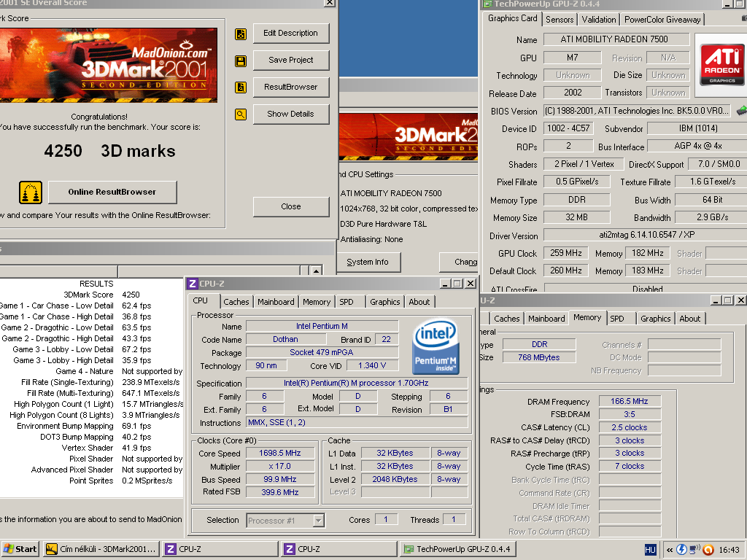The image size is (747, 560).
Task: Switch to the TechPowerUp GPU-Z taskbar button
Action: (457, 549)
